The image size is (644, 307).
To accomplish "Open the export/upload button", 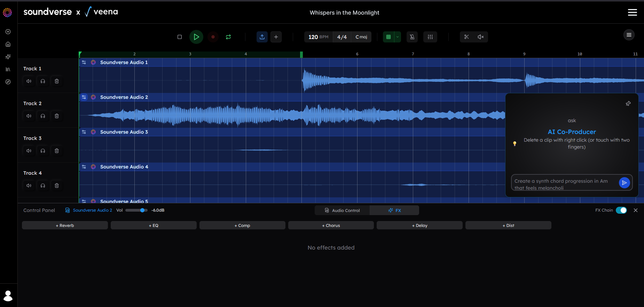I will tap(262, 37).
